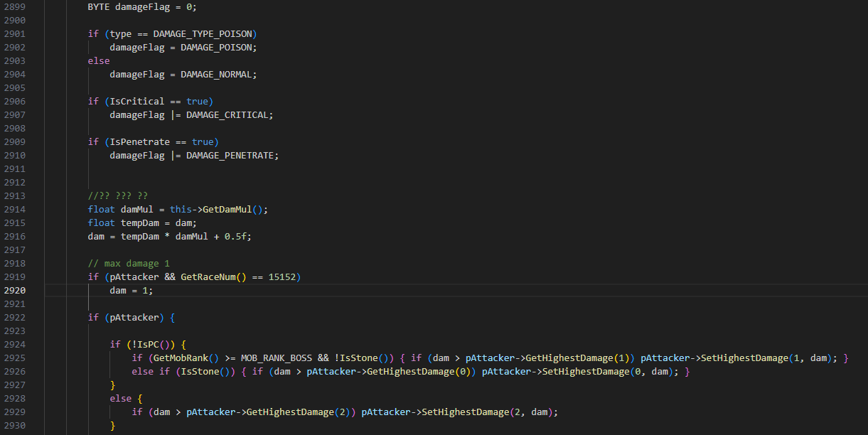Click the DAMAGE_PENETRATE constant
Screen dimensions: 868x435
tap(230, 156)
